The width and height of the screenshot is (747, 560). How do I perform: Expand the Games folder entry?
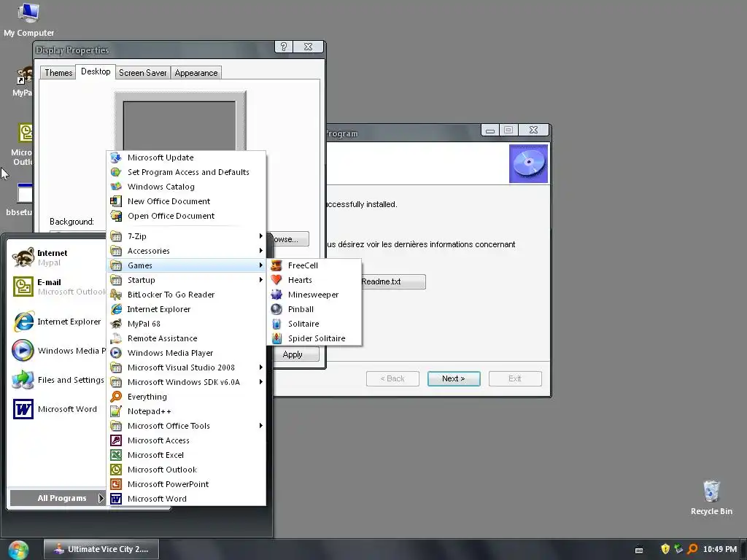[x=186, y=265]
